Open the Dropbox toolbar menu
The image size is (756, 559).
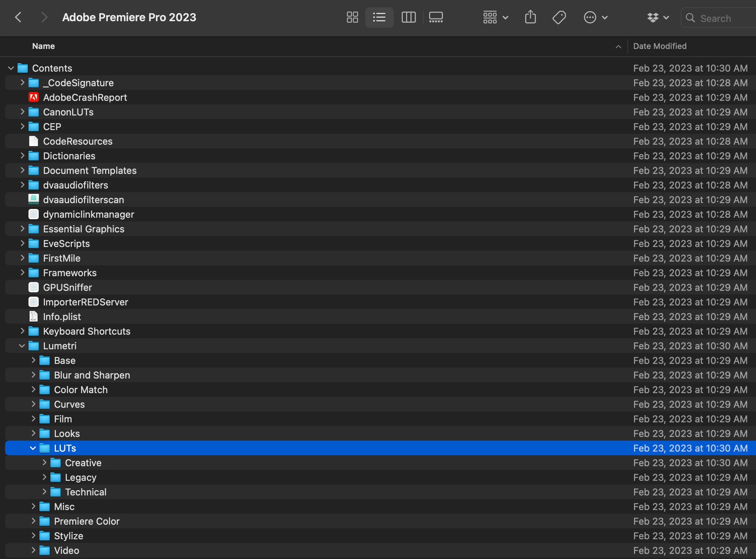pos(657,17)
